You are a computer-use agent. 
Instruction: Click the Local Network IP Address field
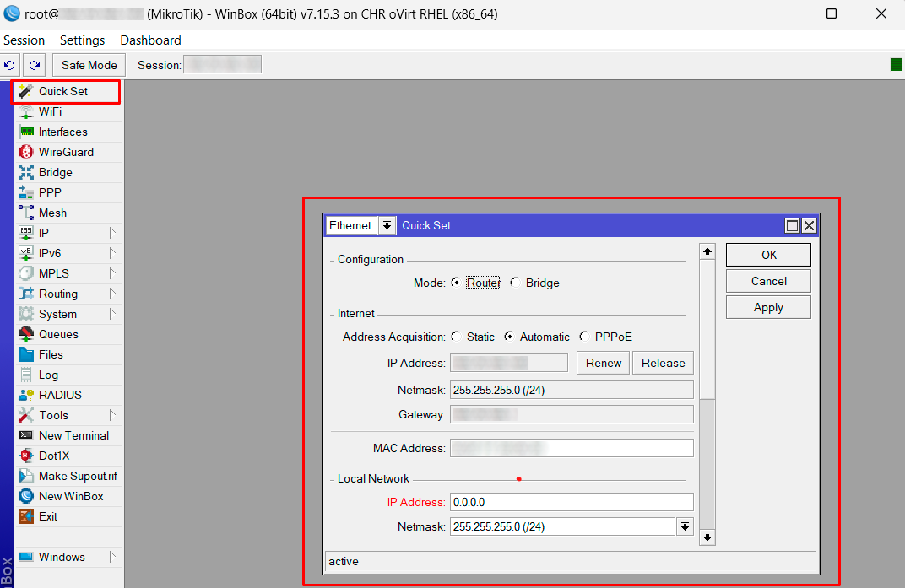click(571, 502)
